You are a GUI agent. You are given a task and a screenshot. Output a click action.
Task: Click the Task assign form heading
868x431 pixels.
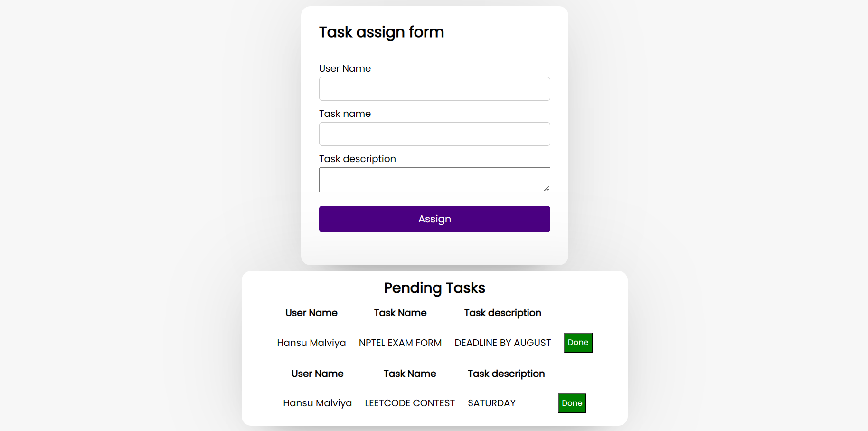(381, 32)
